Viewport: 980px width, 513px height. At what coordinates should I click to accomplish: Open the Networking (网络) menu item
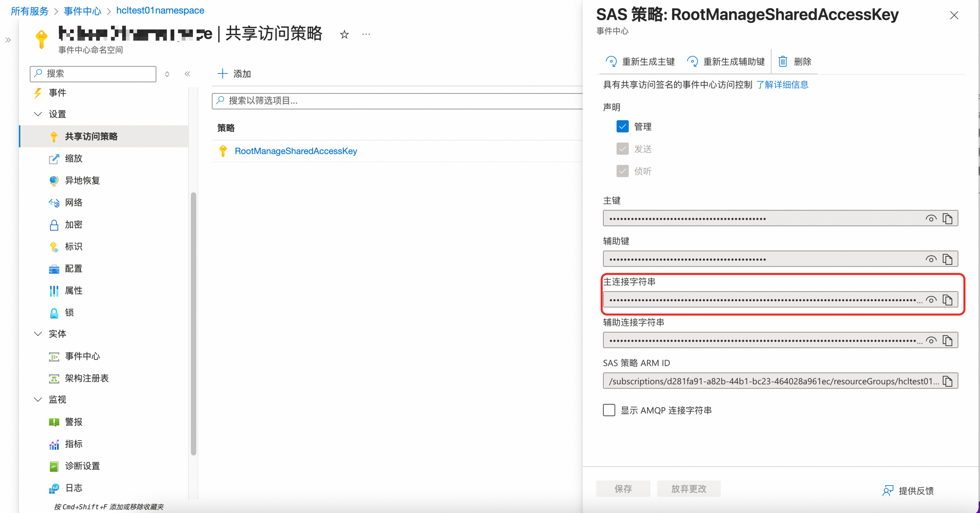pyautogui.click(x=73, y=202)
